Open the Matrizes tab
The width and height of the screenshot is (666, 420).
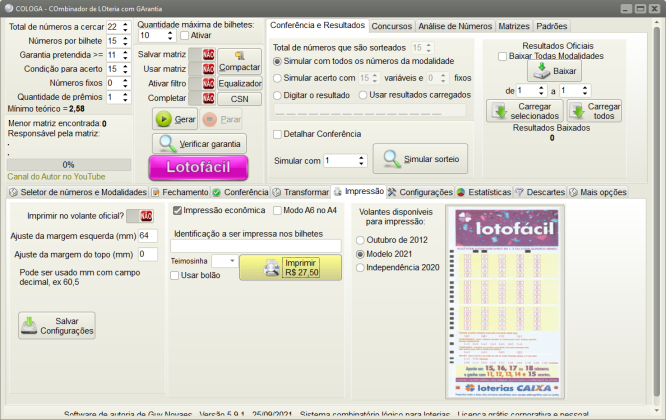[514, 26]
